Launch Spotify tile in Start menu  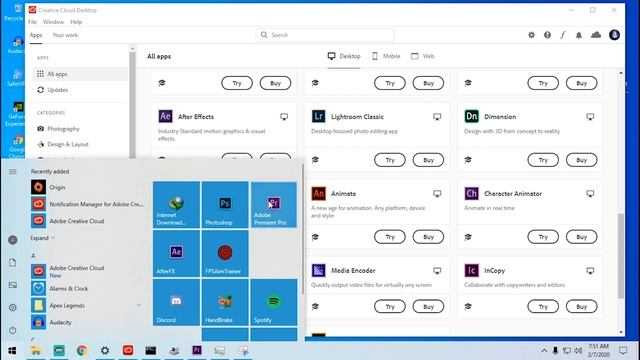(x=274, y=302)
